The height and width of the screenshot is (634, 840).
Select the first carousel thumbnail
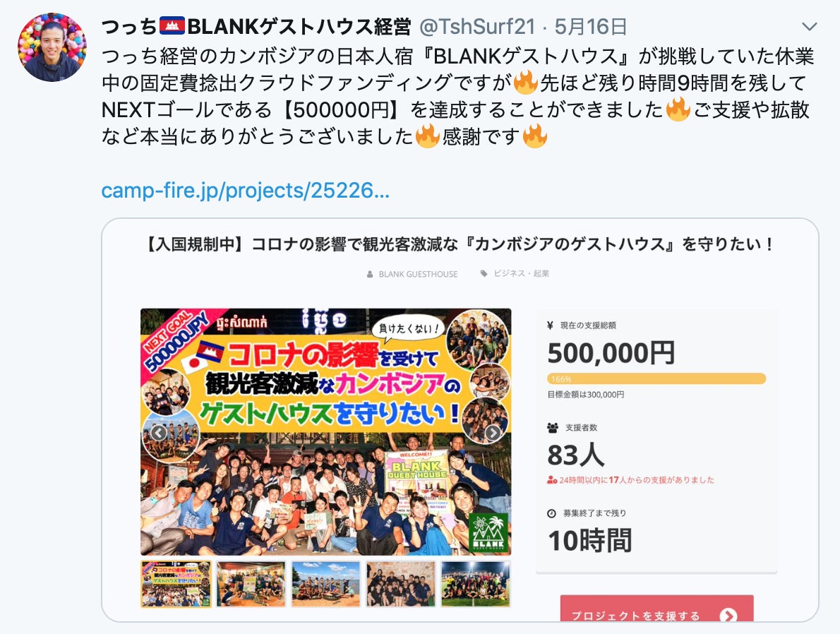tap(176, 584)
